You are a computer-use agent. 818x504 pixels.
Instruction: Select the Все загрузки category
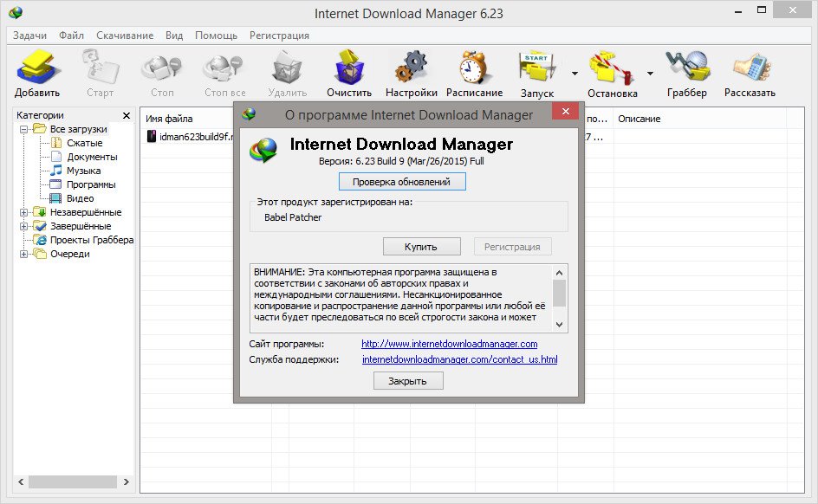(x=78, y=129)
